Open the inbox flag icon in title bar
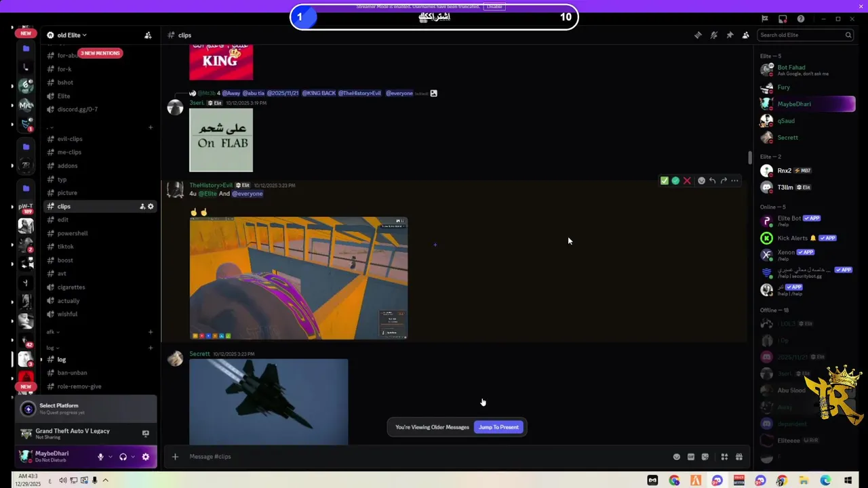This screenshot has height=488, width=868. (x=764, y=19)
